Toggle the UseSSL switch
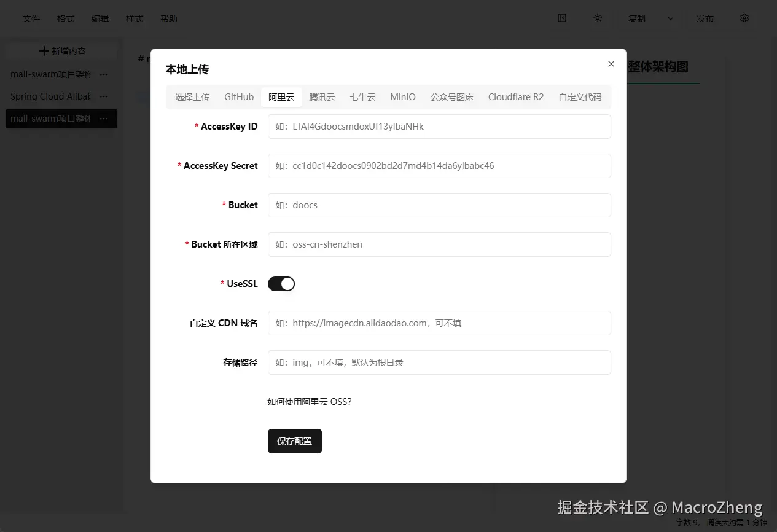Viewport: 777px width, 532px height. pyautogui.click(x=281, y=284)
